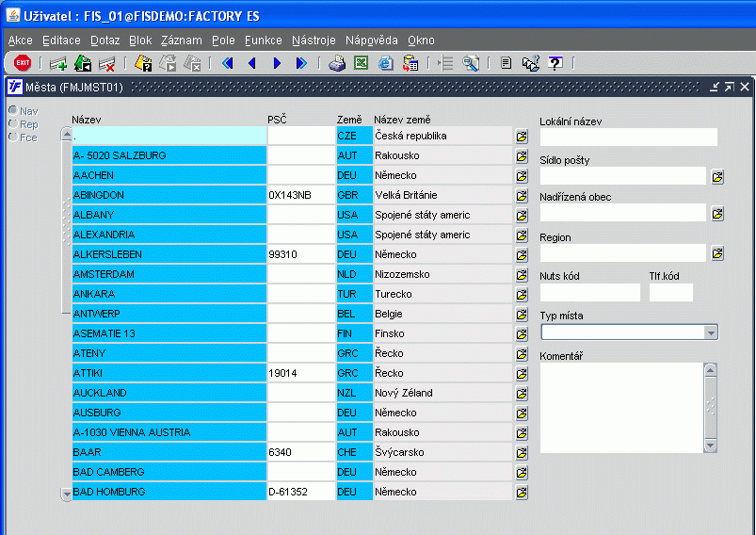Click inside the Komentář text area
The image size is (756, 535).
point(622,408)
